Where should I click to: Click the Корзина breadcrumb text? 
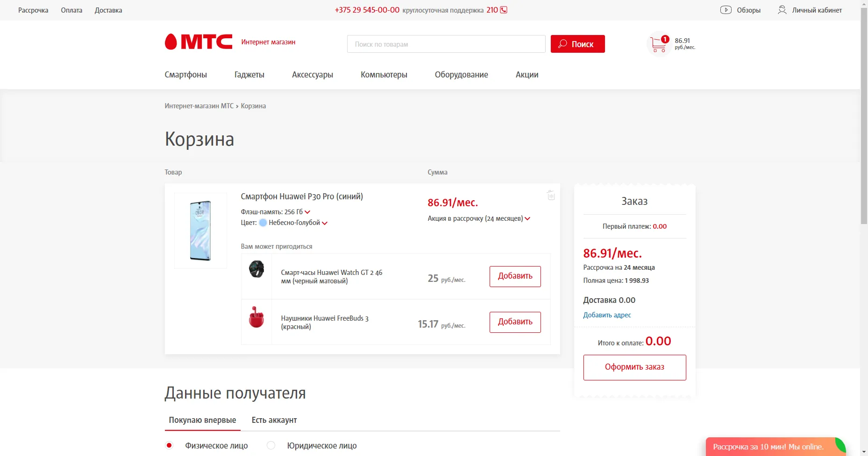pyautogui.click(x=253, y=106)
